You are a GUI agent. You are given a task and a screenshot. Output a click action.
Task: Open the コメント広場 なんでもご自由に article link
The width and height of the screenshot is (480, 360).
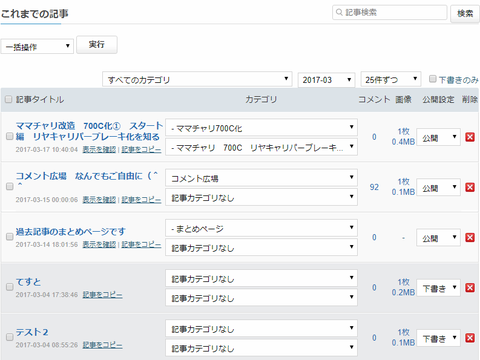click(x=87, y=178)
